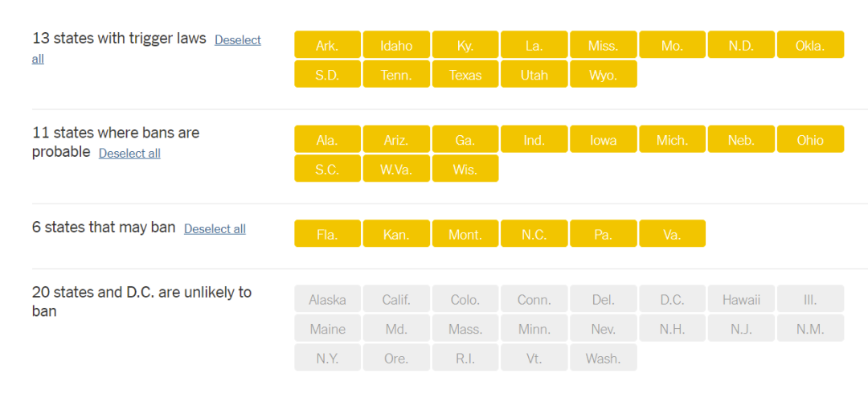Toggle off the Texas state button

(465, 74)
